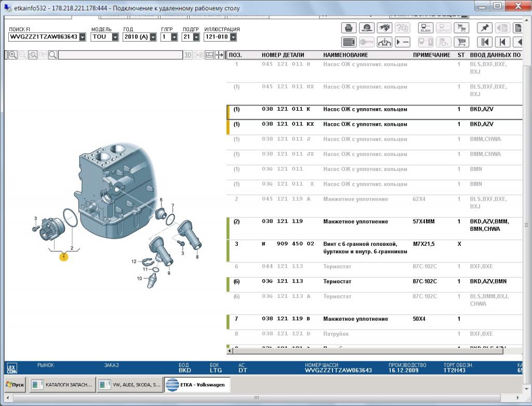Open the ПОДГР subgroup 21 dropdown
The height and width of the screenshot is (406, 532).
tap(196, 37)
